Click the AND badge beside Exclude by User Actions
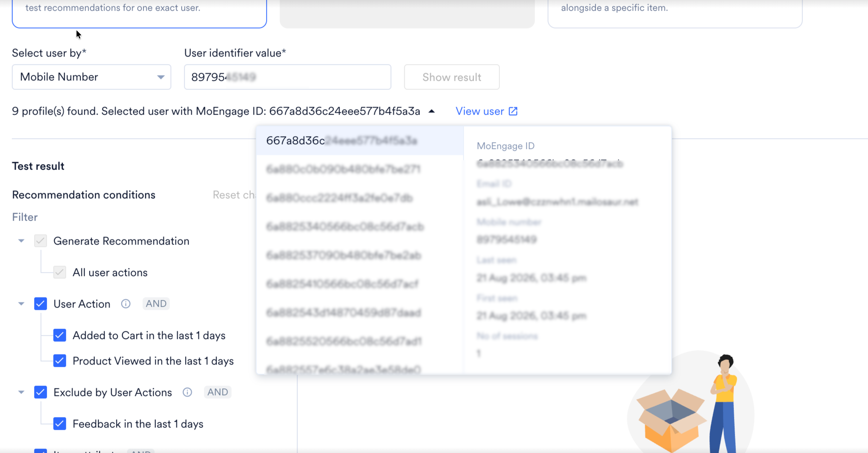 [218, 392]
